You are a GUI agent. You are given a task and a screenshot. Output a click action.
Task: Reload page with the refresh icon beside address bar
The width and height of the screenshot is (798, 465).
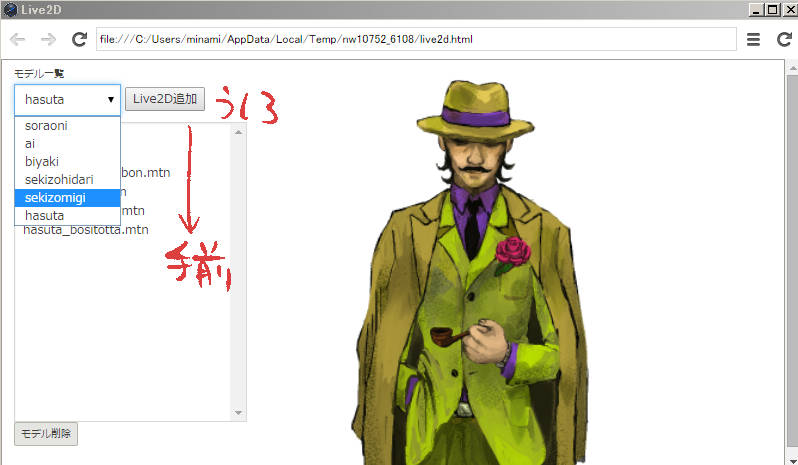(x=79, y=39)
